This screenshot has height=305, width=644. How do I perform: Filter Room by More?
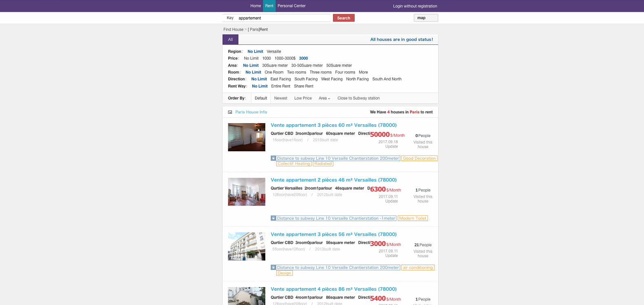point(363,72)
